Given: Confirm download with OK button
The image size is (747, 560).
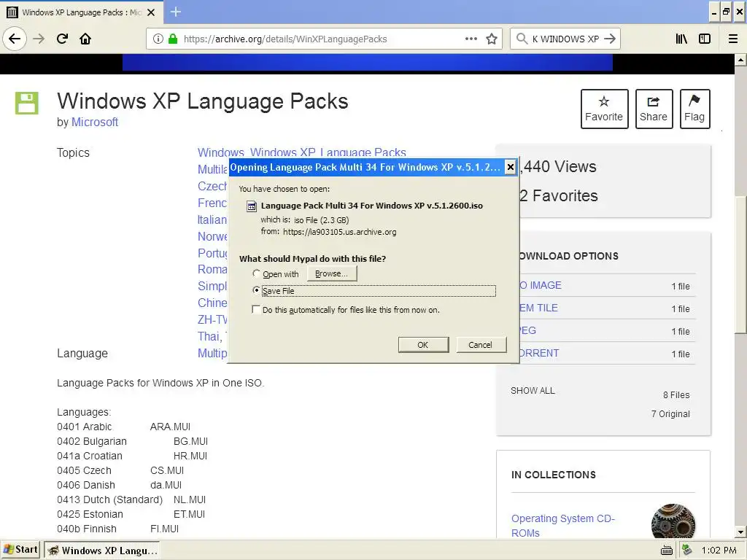Looking at the screenshot, I should 423,345.
